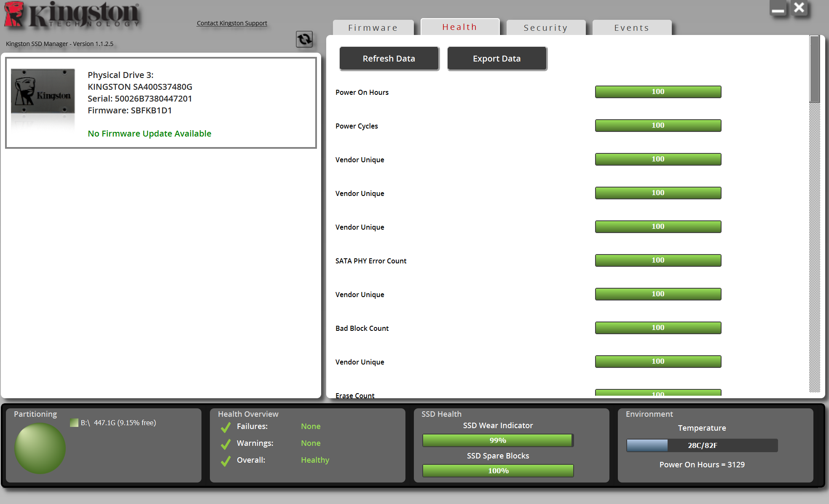The image size is (829, 504).
Task: Switch to the Security tab
Action: 546,28
